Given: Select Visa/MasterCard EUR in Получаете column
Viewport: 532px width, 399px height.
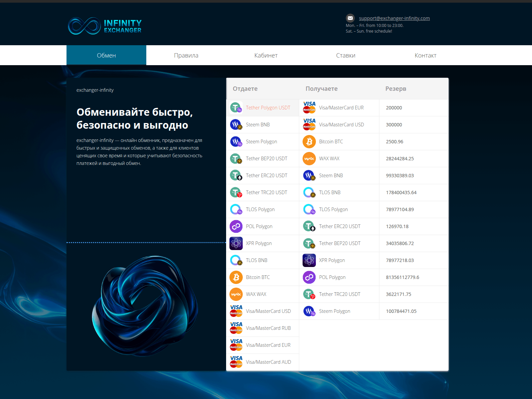Looking at the screenshot, I should tap(341, 108).
